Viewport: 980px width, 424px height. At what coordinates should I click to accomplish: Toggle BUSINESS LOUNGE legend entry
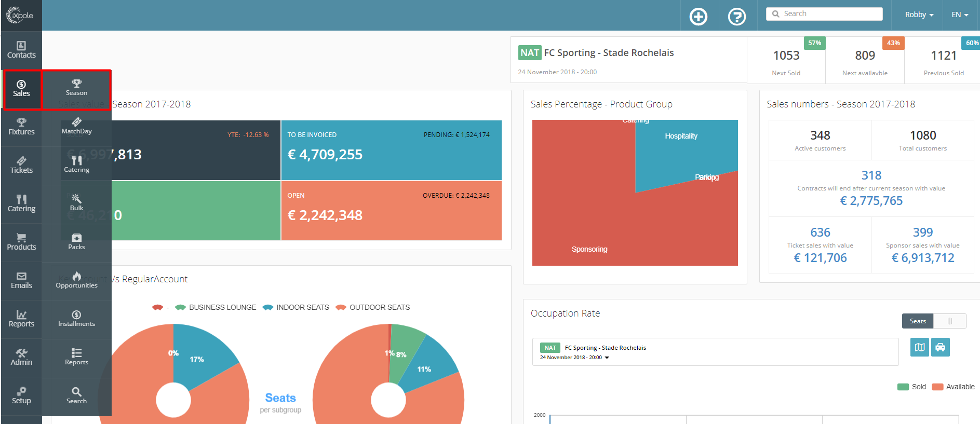point(216,308)
